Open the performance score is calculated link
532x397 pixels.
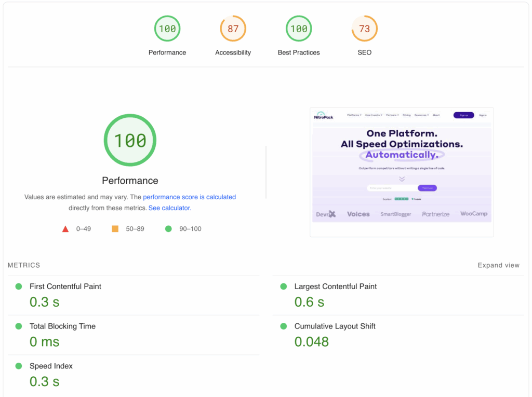tap(189, 197)
